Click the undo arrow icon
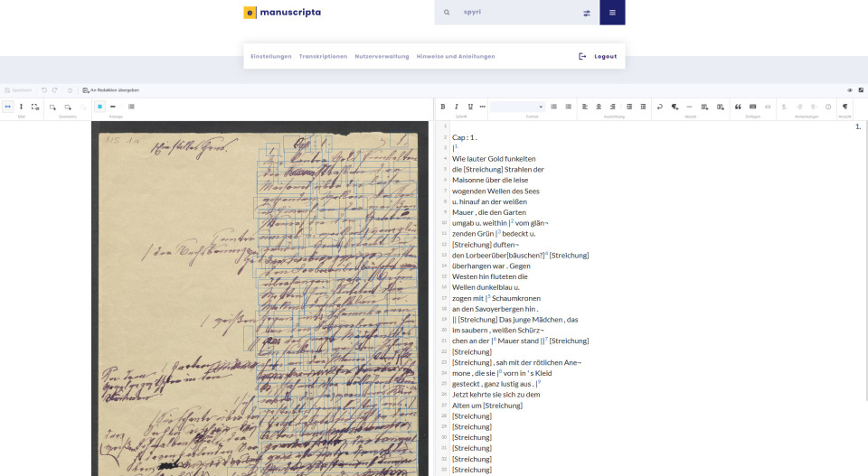 [x=44, y=90]
